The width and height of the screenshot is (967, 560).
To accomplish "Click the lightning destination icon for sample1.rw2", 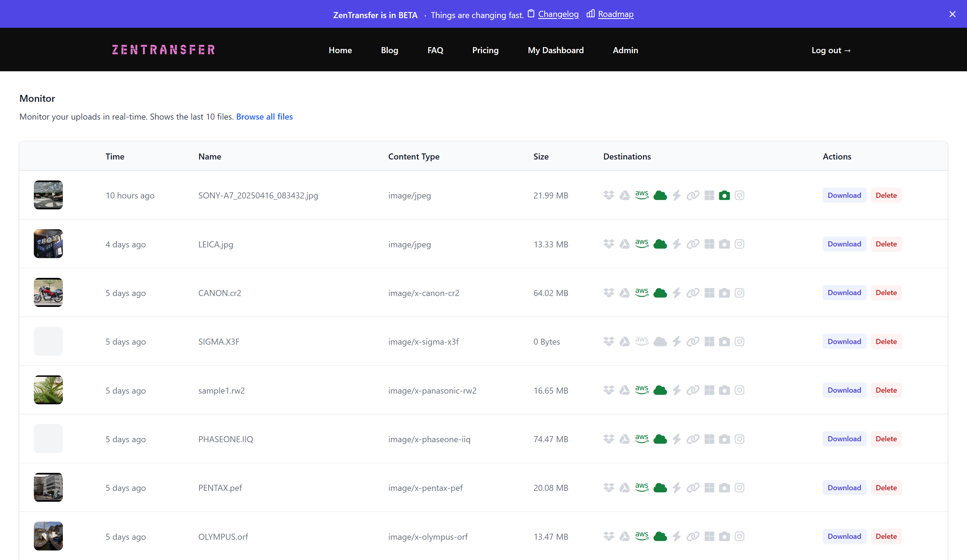I will coord(676,390).
